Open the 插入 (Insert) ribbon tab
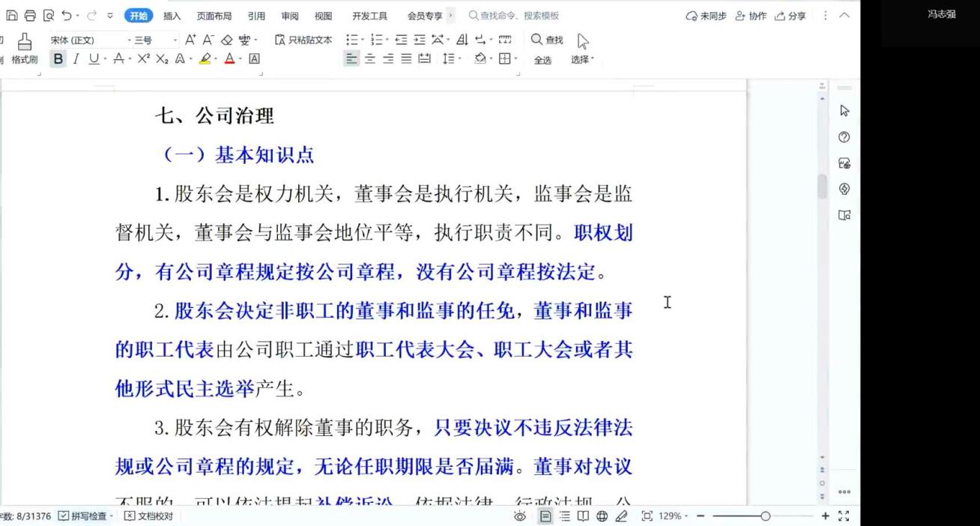This screenshot has height=526, width=980. point(172,16)
